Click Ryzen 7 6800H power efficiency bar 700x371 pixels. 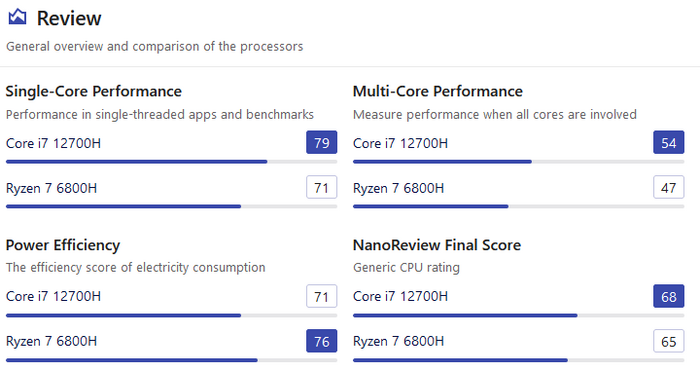[171, 360]
